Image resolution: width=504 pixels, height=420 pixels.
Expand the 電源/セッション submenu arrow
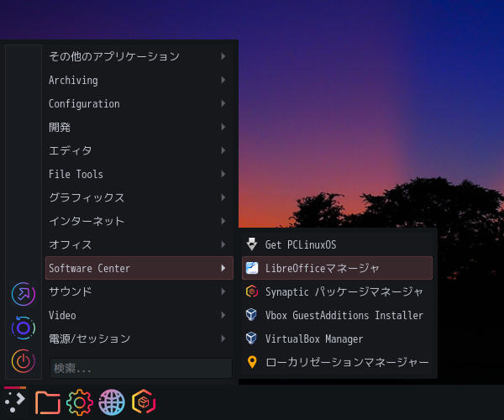click(223, 339)
